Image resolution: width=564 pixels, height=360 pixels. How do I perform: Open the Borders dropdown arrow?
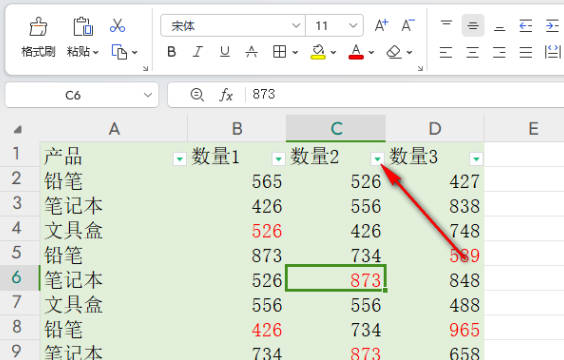(295, 53)
